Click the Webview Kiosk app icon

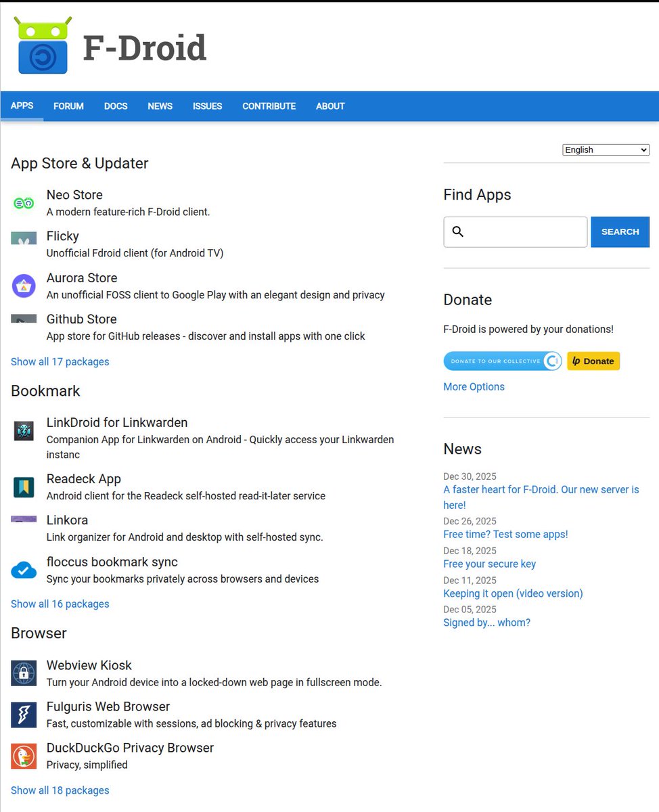point(24,673)
